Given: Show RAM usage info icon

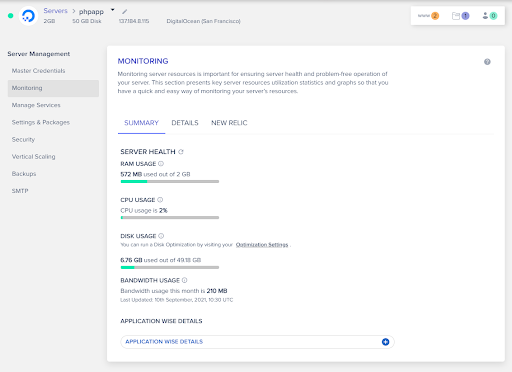Looking at the screenshot, I should 161,164.
